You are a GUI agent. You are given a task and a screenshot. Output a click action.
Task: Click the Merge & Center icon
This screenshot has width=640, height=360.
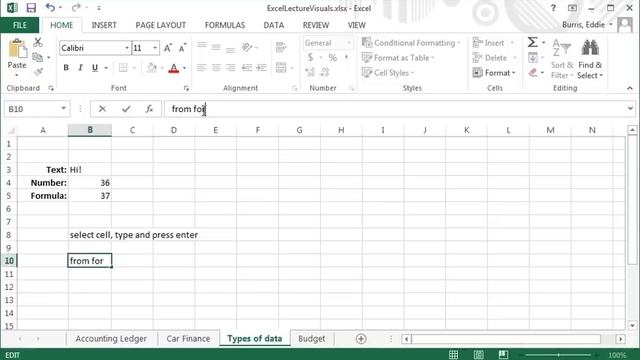(281, 68)
